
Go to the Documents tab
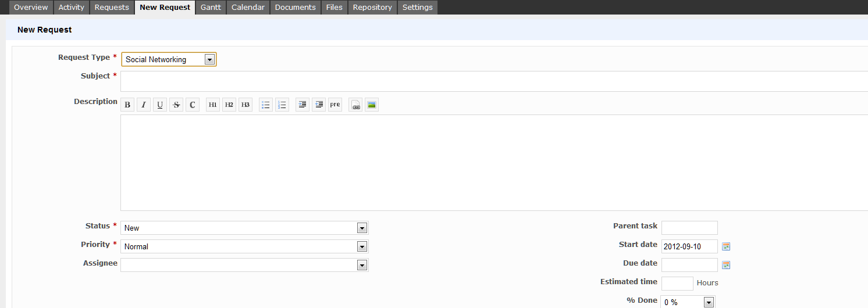[296, 8]
